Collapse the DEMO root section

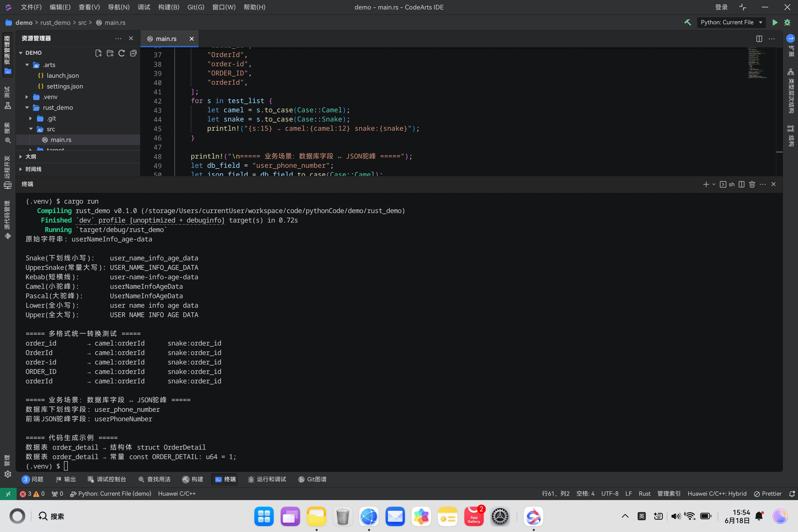21,53
